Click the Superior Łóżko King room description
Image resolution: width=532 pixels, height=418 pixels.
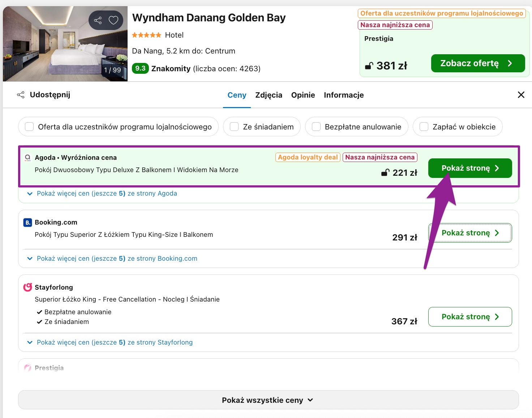[x=127, y=299]
